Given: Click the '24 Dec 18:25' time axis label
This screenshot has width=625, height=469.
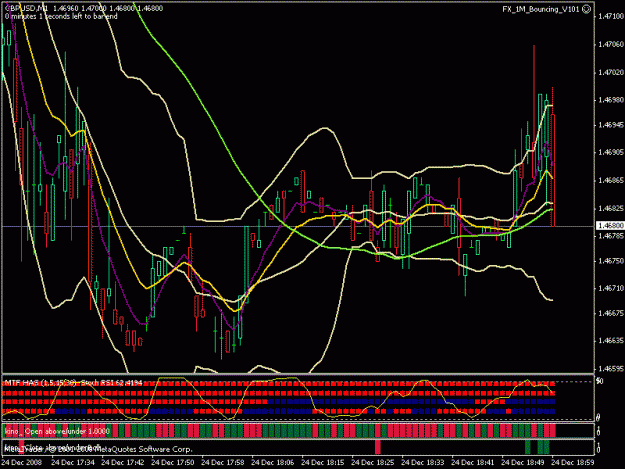Looking at the screenshot, I should [x=373, y=463].
